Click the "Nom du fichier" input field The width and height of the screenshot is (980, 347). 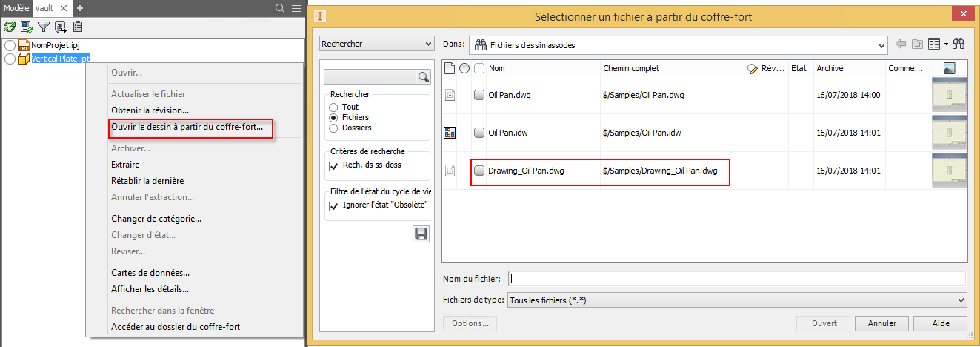coord(737,279)
